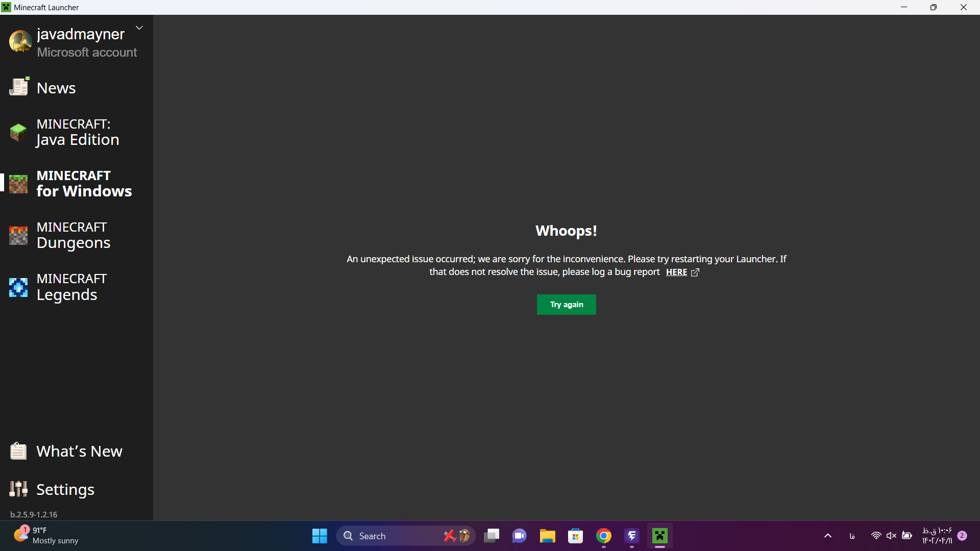Open the bug report HERE link
This screenshot has height=551, width=980.
pos(676,272)
